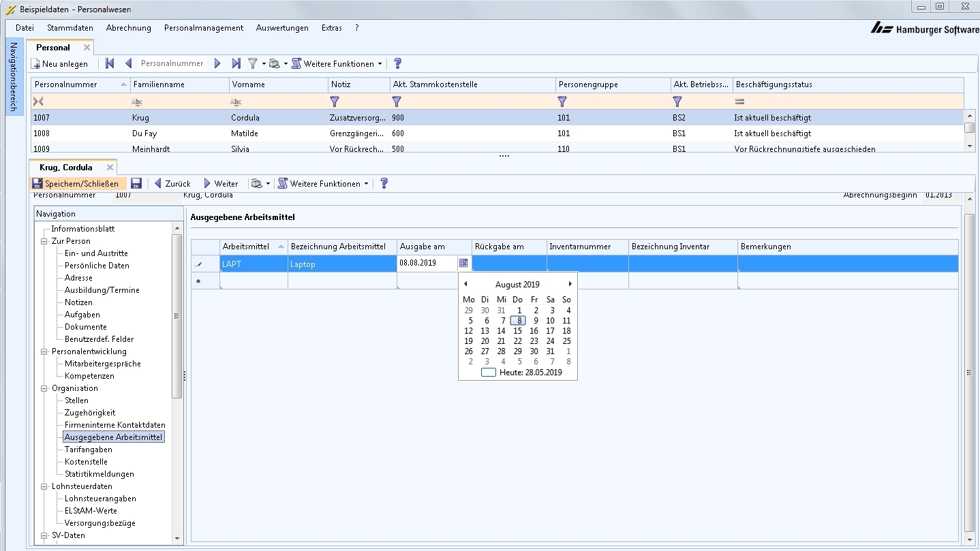
Task: Go to next record in Personal toolbar
Action: (x=217, y=63)
